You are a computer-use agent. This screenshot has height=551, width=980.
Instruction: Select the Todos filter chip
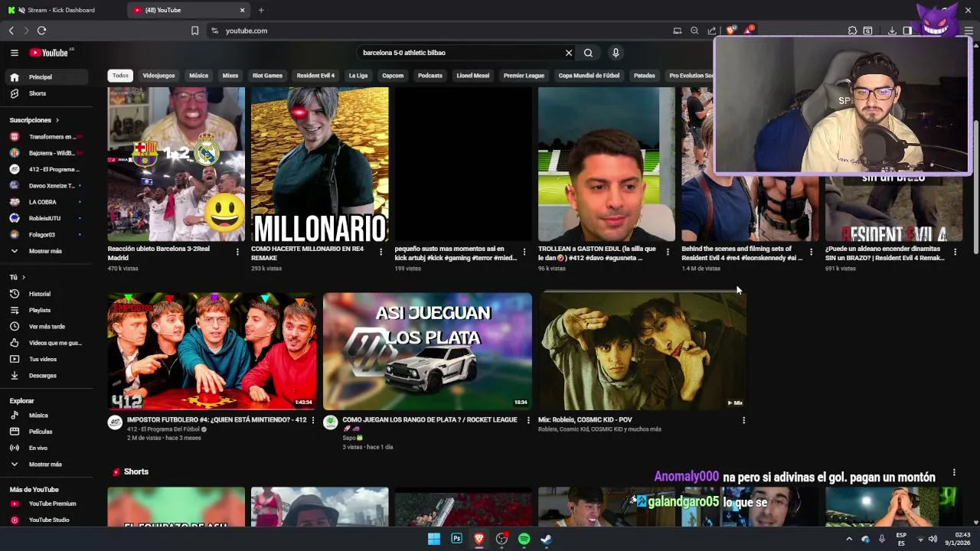click(120, 76)
